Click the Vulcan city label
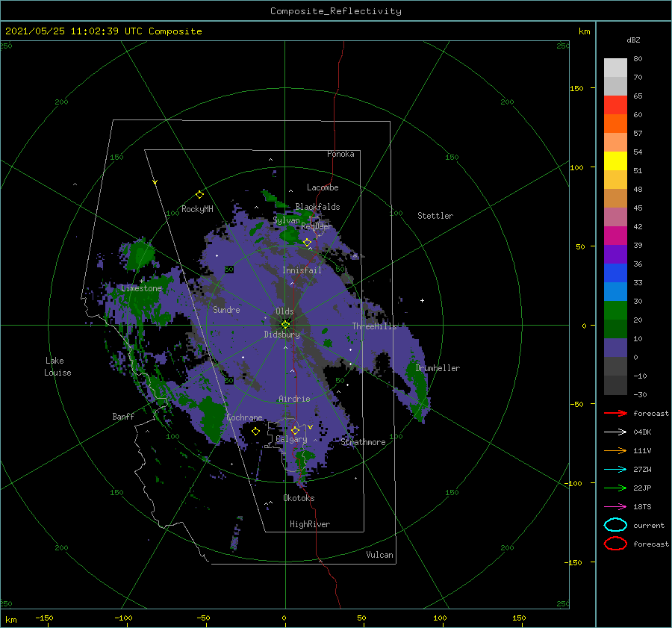 380,555
